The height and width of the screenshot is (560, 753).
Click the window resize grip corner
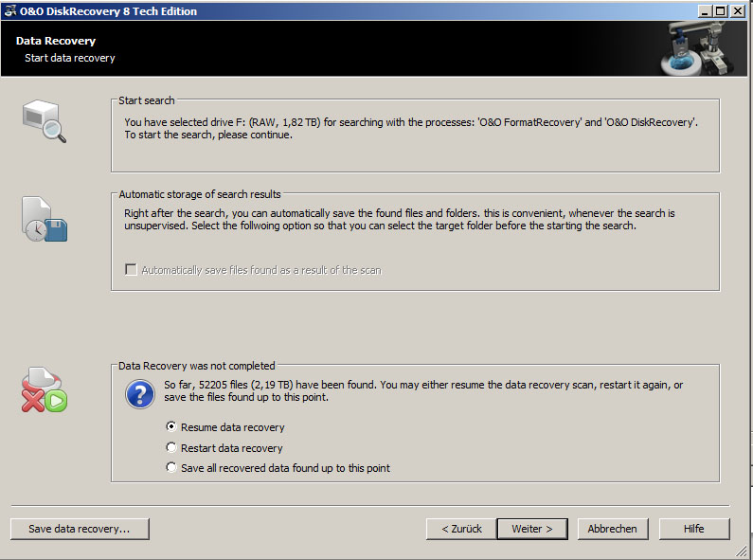click(x=743, y=551)
